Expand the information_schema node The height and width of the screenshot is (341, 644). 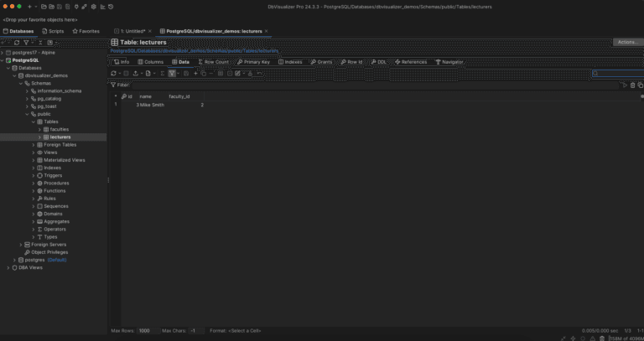point(33,90)
